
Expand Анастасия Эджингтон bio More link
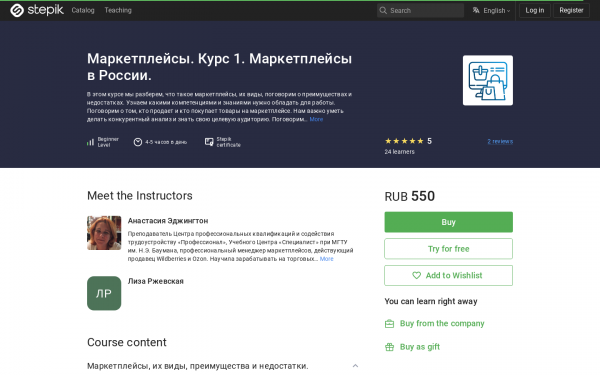(326, 259)
